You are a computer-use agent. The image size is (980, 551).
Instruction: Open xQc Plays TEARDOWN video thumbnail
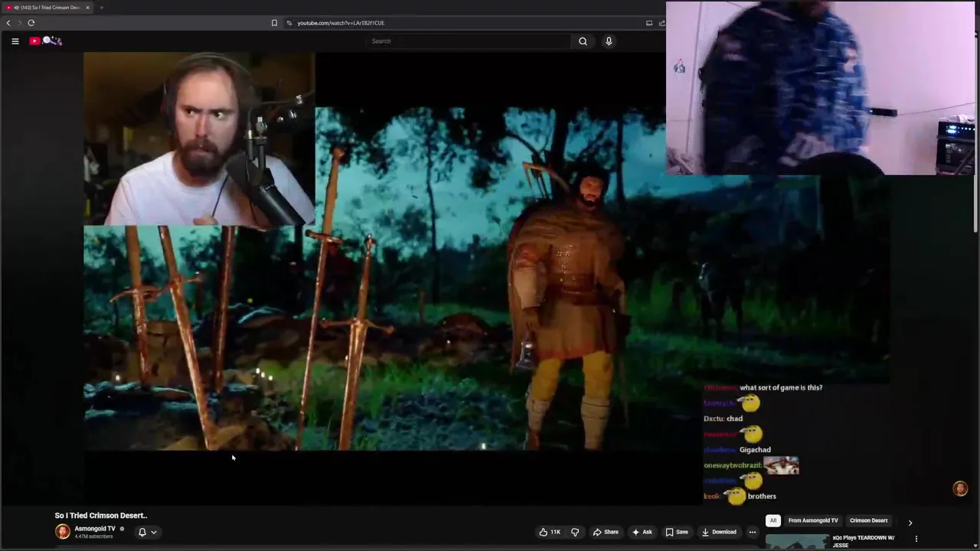797,542
